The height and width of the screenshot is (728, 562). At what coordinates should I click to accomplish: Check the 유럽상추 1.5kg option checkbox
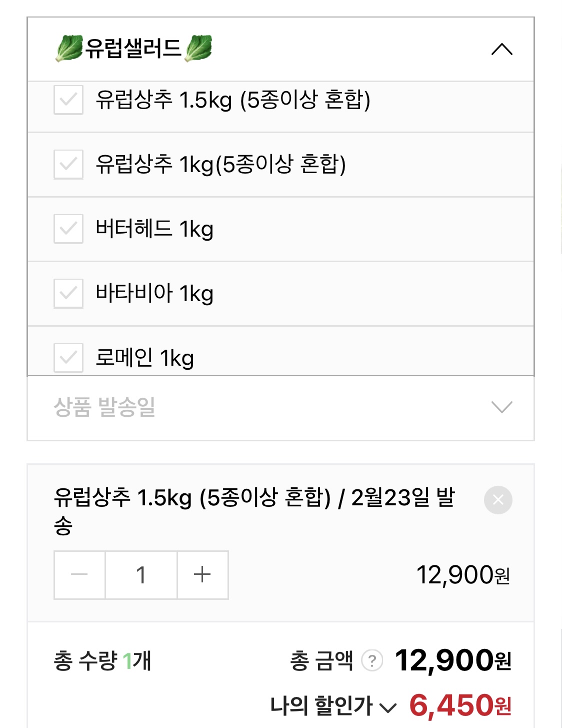coord(68,100)
